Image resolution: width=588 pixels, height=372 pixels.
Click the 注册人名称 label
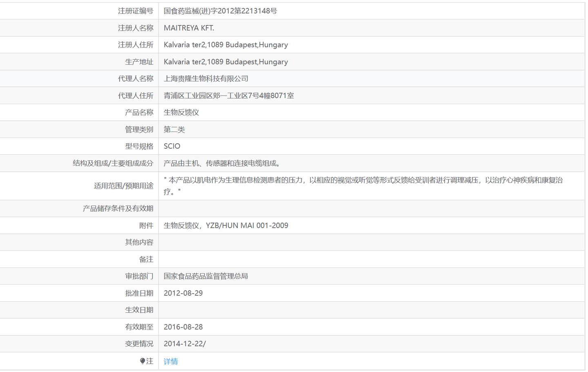tap(136, 28)
